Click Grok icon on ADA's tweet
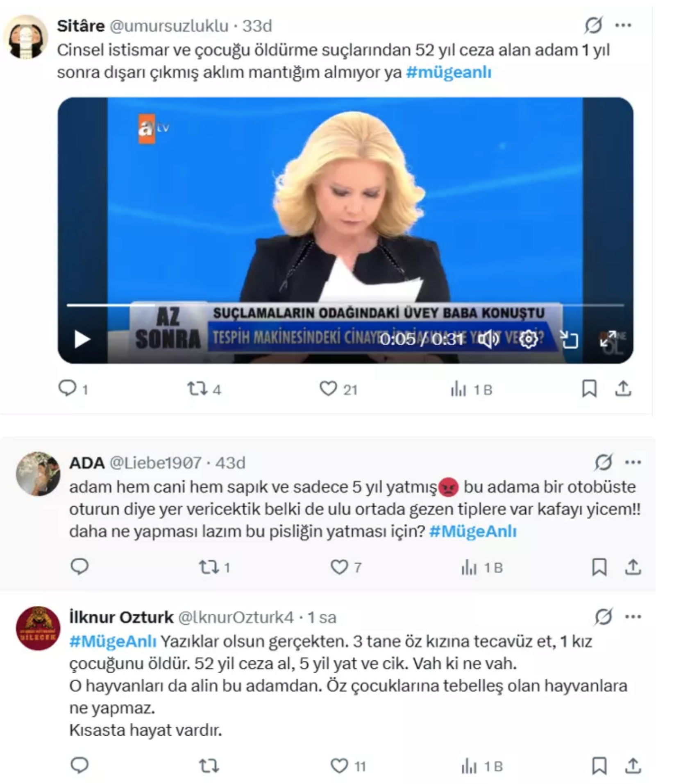This screenshot has width=699, height=784. point(603,462)
